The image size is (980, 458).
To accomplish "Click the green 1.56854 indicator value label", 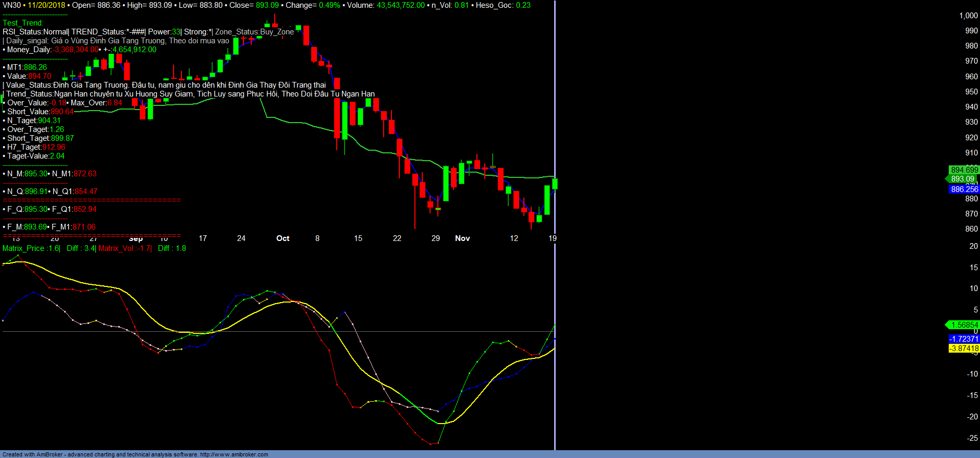I will [x=964, y=325].
